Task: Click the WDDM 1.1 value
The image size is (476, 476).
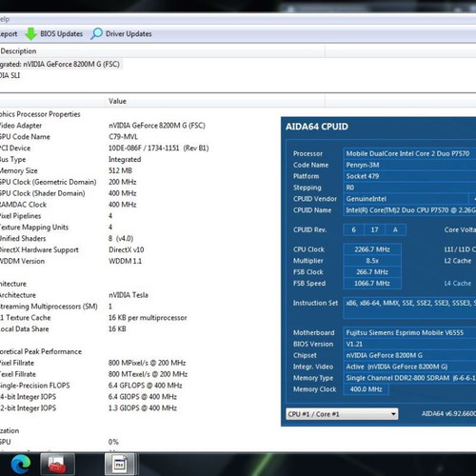Action: (x=125, y=261)
